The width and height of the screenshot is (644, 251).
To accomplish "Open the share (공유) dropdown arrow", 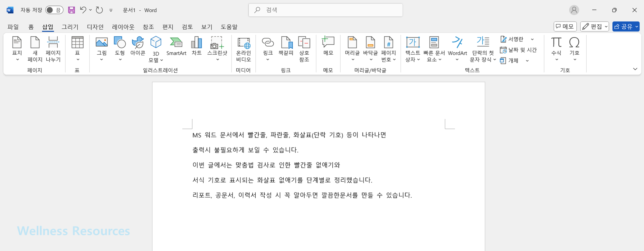I will pos(637,27).
